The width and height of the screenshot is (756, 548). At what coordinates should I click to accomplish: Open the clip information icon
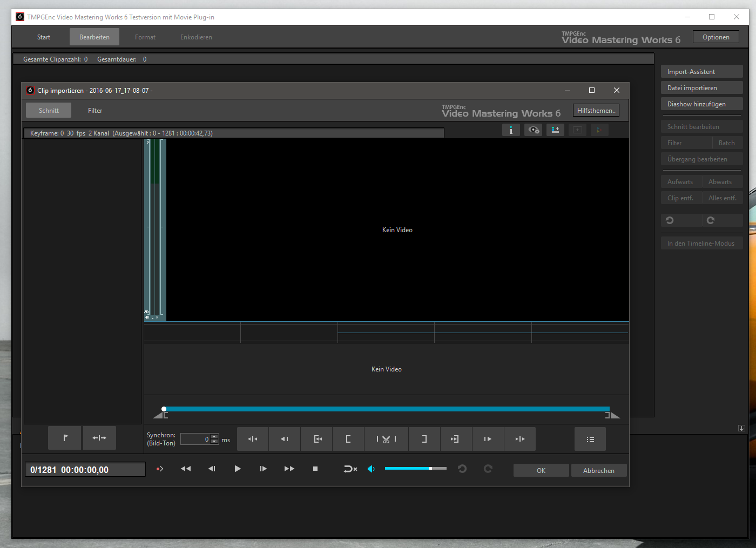pos(511,130)
